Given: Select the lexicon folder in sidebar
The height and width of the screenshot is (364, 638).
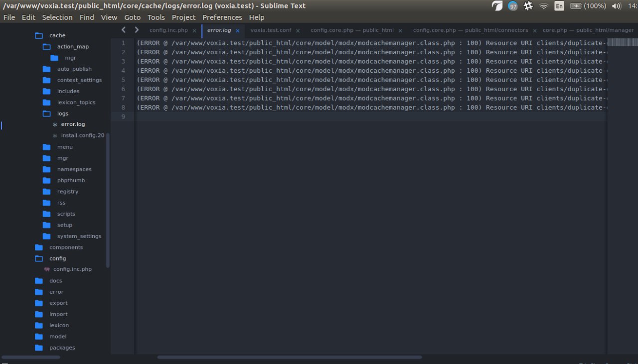Looking at the screenshot, I should point(59,325).
